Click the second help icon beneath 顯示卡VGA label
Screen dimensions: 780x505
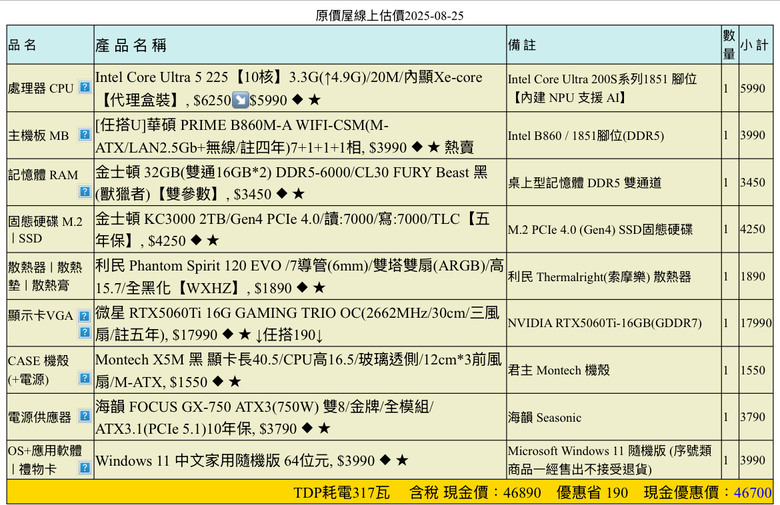85,332
